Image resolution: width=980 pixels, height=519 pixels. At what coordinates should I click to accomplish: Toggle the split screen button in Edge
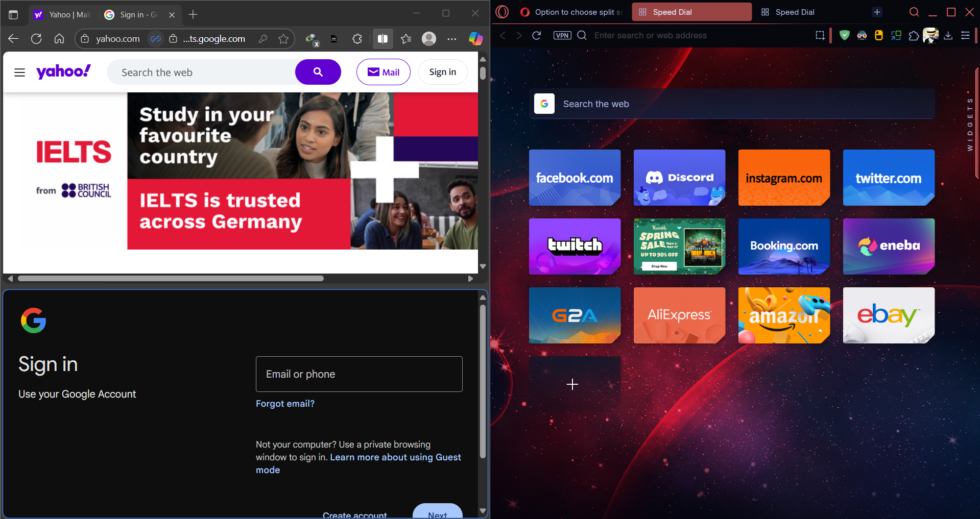click(383, 39)
